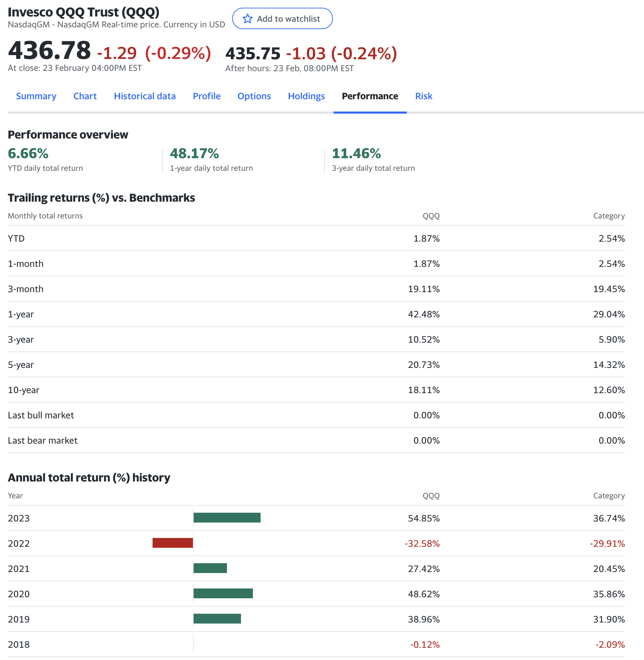Screen dimensions: 644x660
Task: Open the Historical data tab
Action: coord(145,96)
